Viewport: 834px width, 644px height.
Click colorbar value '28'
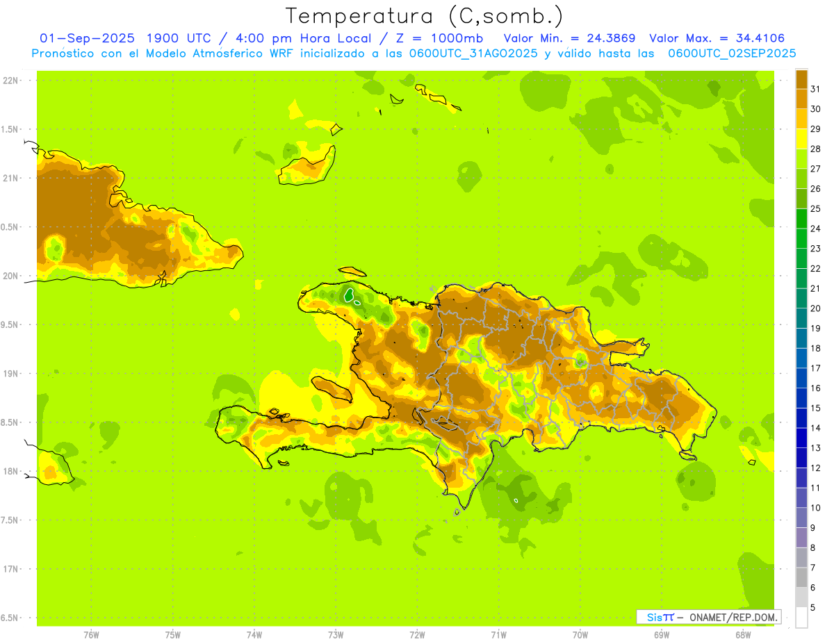815,149
